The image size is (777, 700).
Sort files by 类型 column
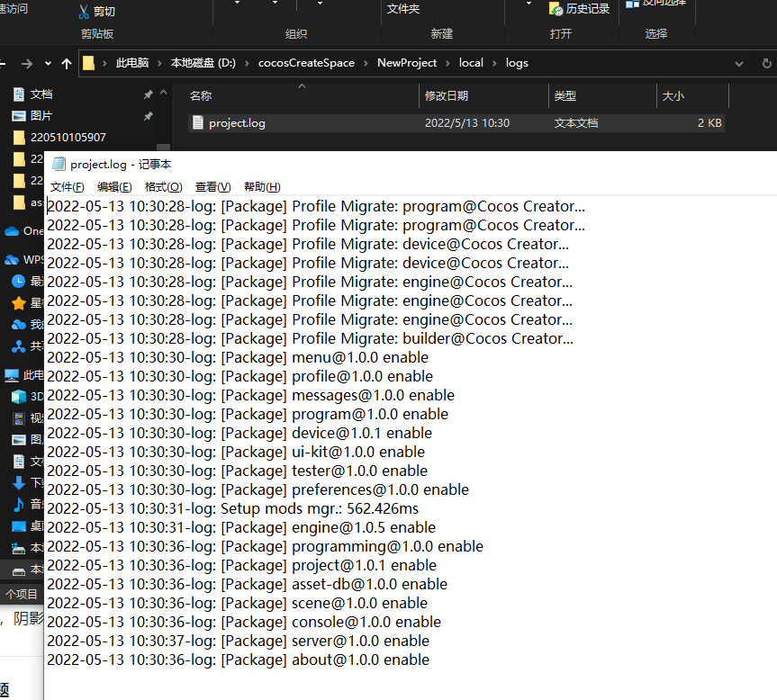[565, 96]
